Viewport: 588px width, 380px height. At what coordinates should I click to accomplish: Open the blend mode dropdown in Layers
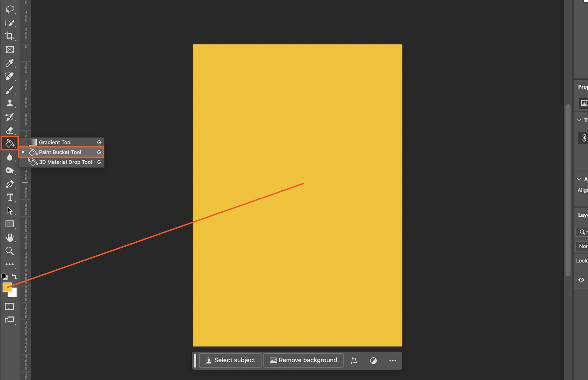pos(582,246)
